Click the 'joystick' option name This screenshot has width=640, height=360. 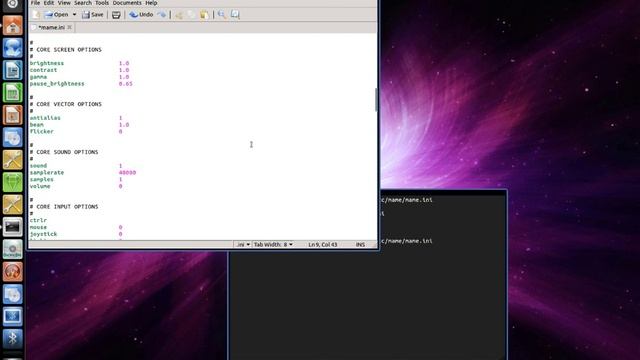pyautogui.click(x=43, y=234)
